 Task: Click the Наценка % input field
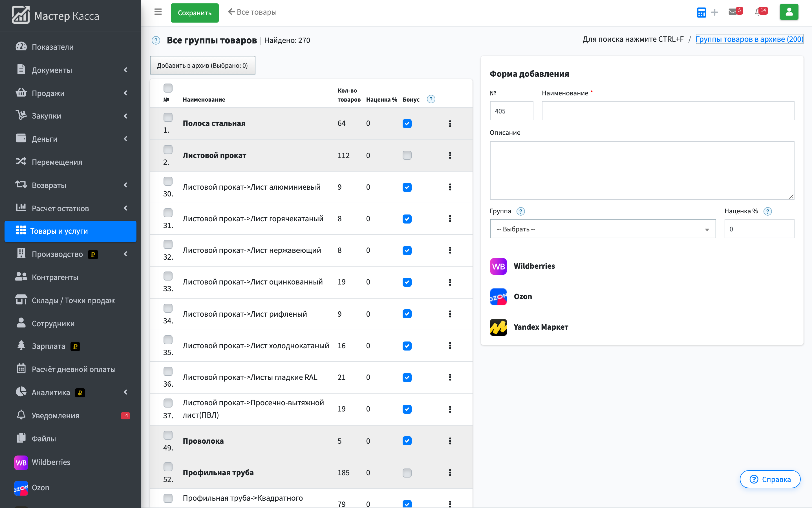[759, 229]
